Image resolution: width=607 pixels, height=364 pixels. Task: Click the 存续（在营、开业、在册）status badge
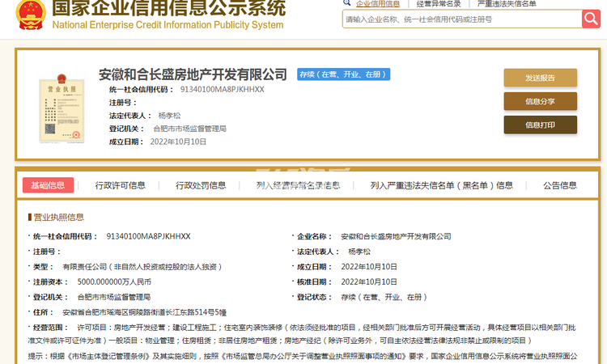pos(344,74)
